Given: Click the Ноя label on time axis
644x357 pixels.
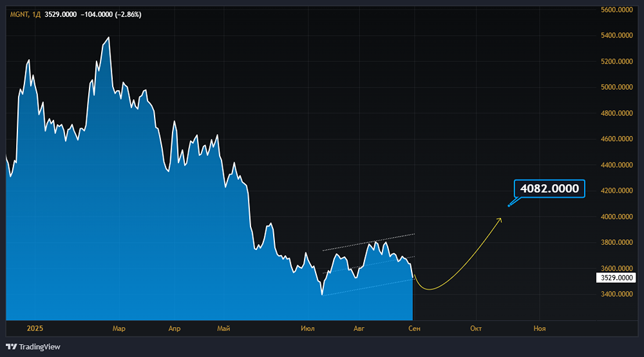Looking at the screenshot, I should coord(540,328).
